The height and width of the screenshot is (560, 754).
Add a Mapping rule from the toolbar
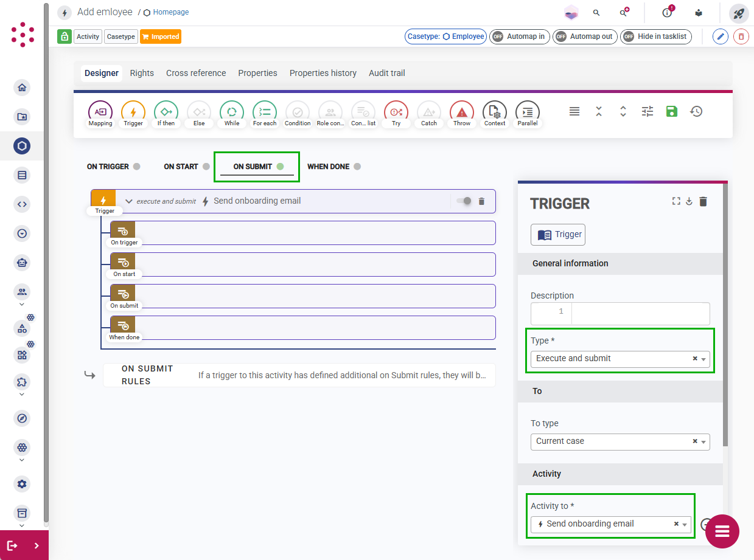100,113
